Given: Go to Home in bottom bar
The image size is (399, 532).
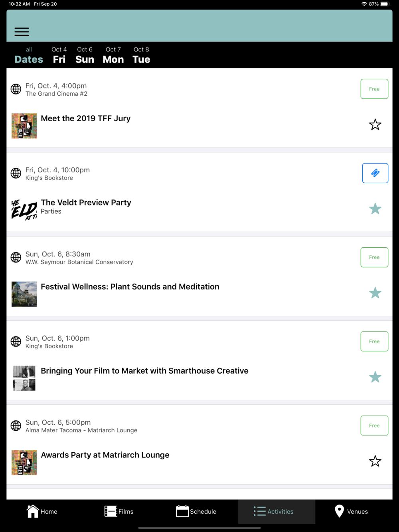Looking at the screenshot, I should (42, 511).
